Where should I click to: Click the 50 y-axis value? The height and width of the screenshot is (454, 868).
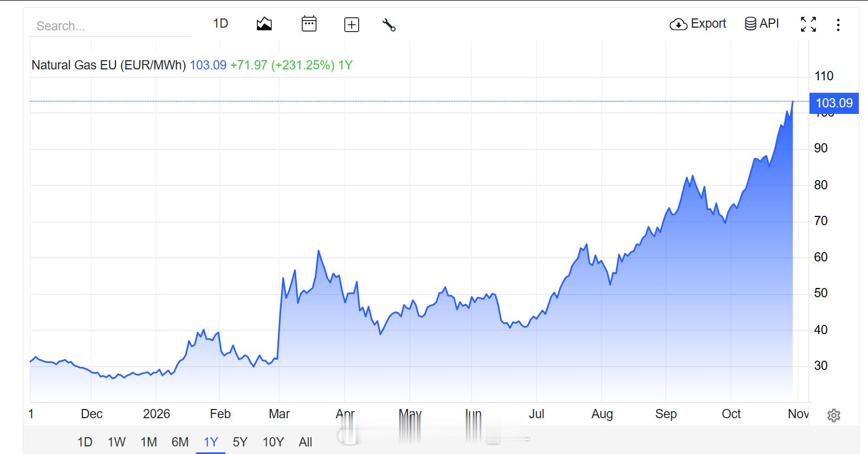tap(821, 293)
